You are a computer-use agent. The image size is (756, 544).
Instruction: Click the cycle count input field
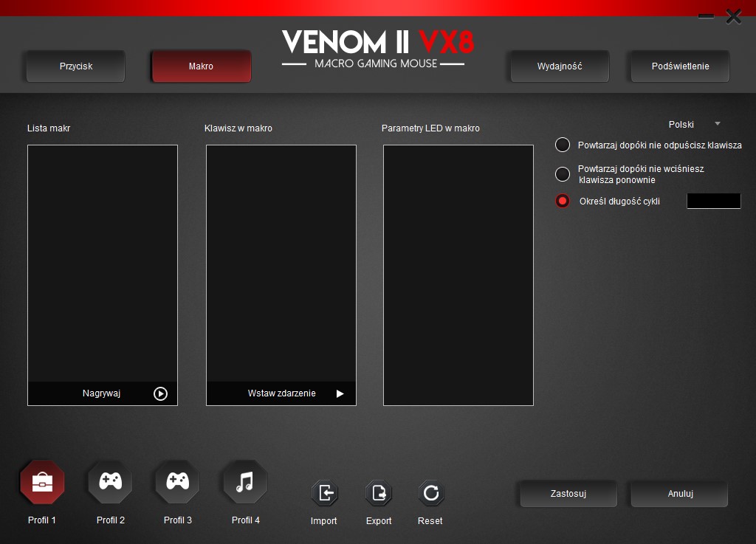point(714,201)
